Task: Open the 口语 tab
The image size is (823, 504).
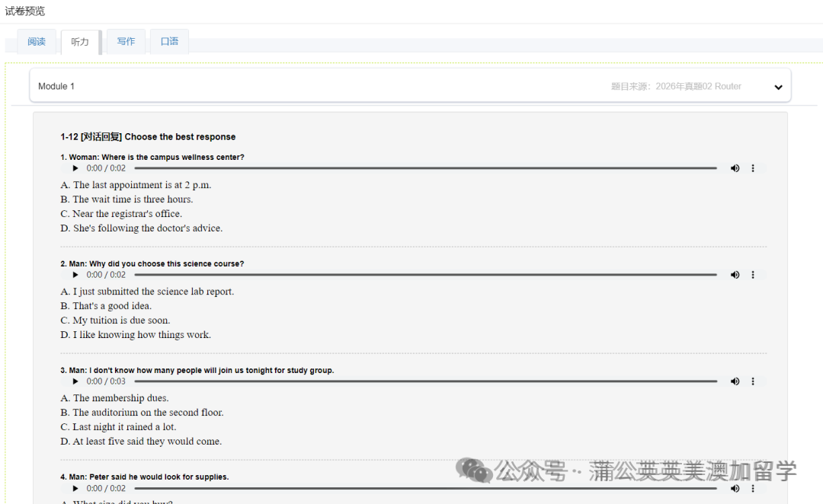Action: point(169,42)
